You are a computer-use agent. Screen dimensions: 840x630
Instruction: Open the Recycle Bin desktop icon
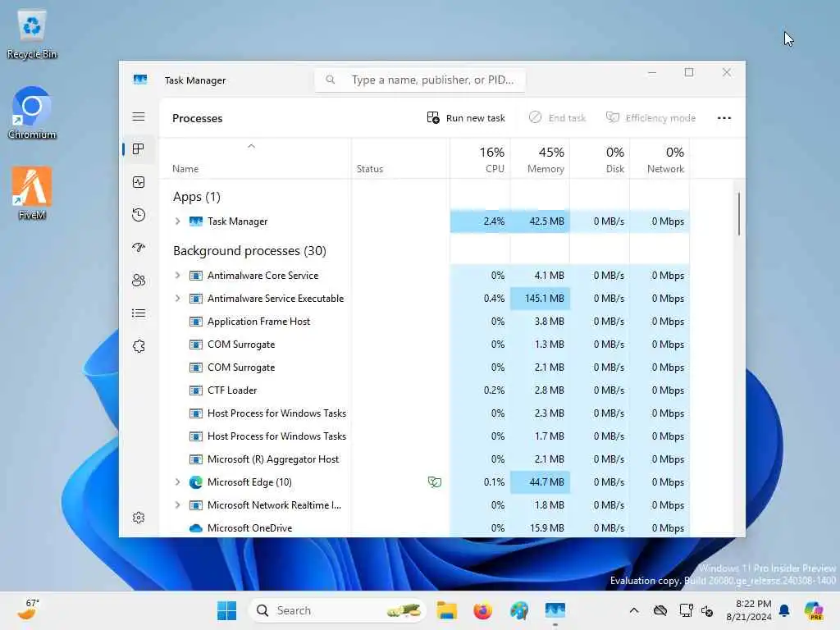point(32,34)
